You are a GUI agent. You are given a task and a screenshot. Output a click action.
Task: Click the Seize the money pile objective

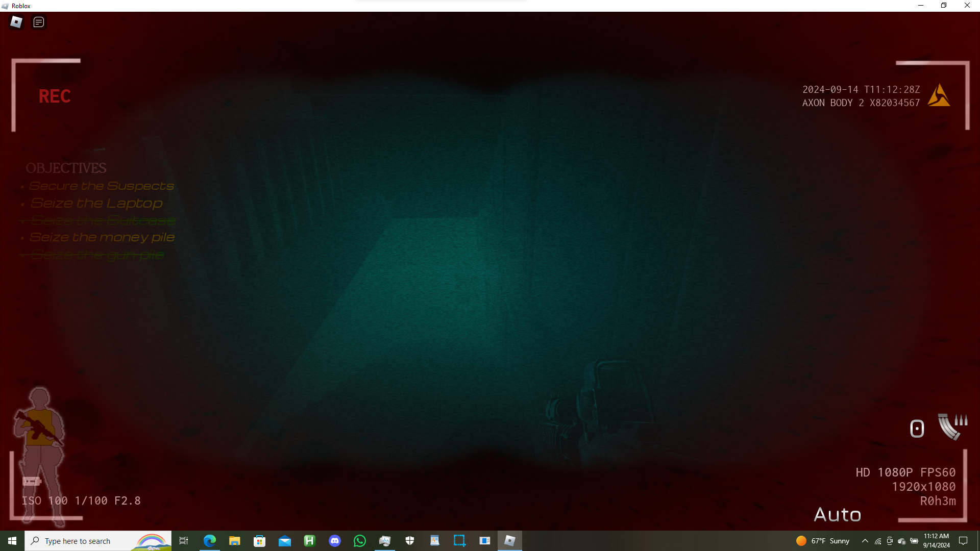[102, 237]
